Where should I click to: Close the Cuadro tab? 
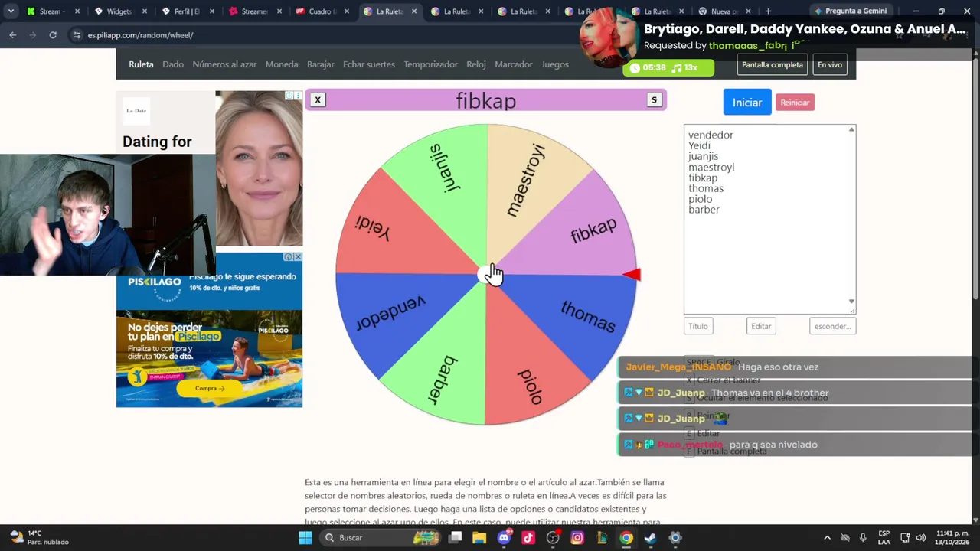pos(346,11)
